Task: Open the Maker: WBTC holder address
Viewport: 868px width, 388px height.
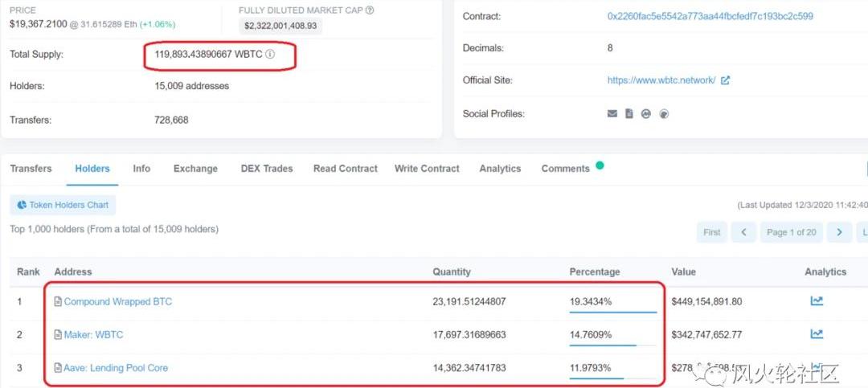Action: click(x=93, y=335)
